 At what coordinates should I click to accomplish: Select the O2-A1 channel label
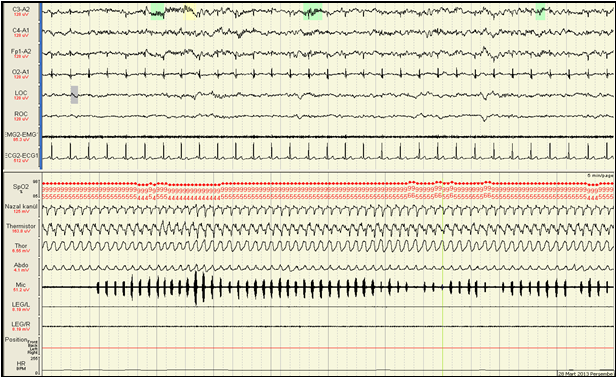pyautogui.click(x=21, y=72)
